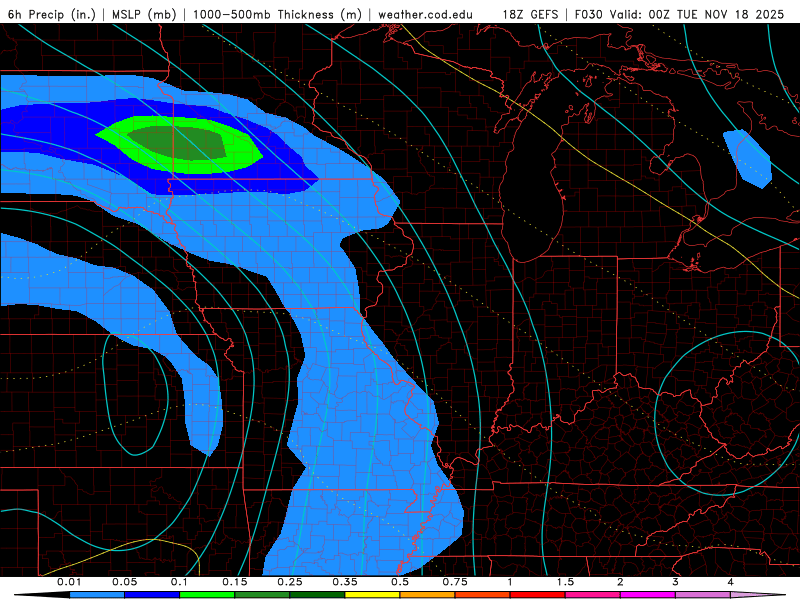Click the "0.5" legend value label
800x600 pixels.
pos(400,582)
